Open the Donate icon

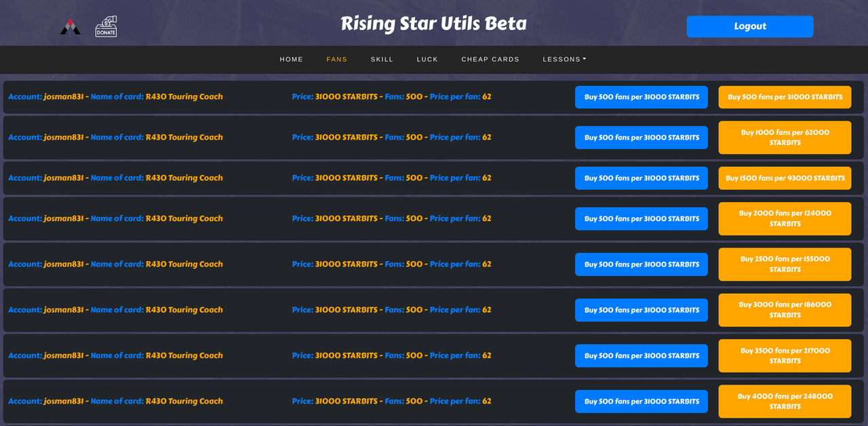(106, 26)
